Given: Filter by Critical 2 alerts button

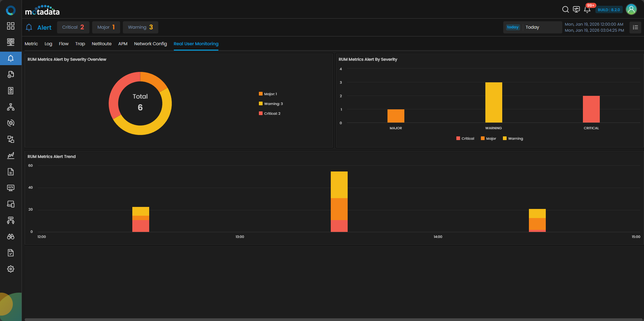Looking at the screenshot, I should [73, 27].
